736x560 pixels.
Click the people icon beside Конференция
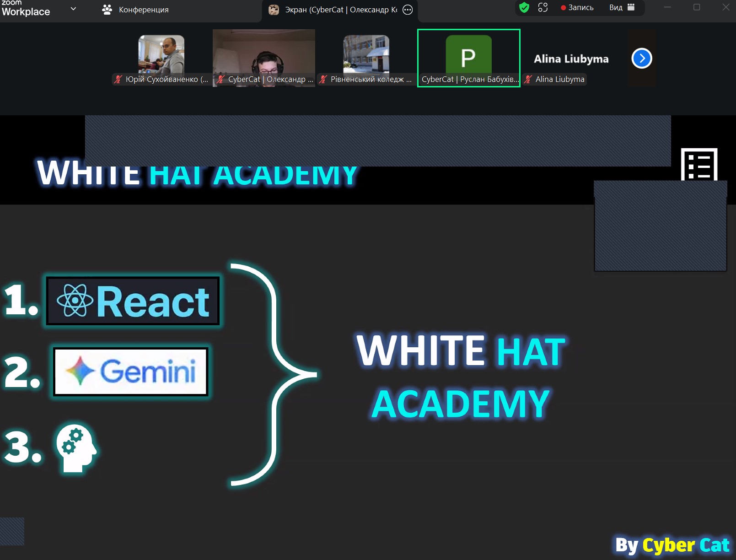coord(107,10)
